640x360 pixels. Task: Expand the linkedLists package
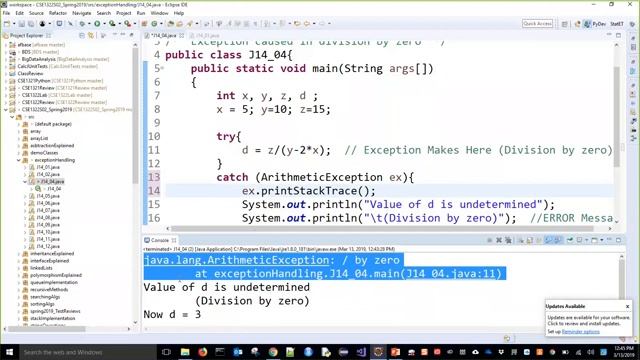pyautogui.click(x=19, y=268)
